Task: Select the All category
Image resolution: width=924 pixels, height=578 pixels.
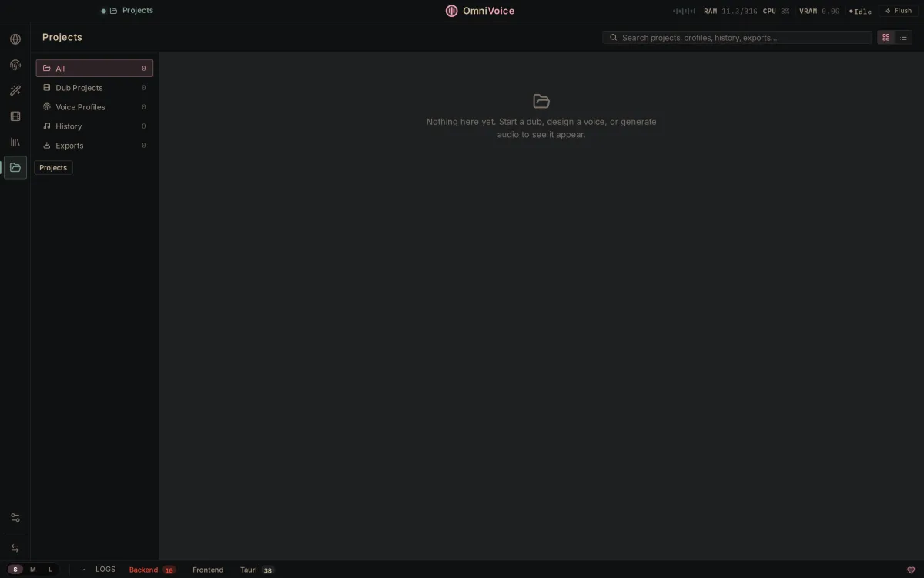Action: (95, 69)
